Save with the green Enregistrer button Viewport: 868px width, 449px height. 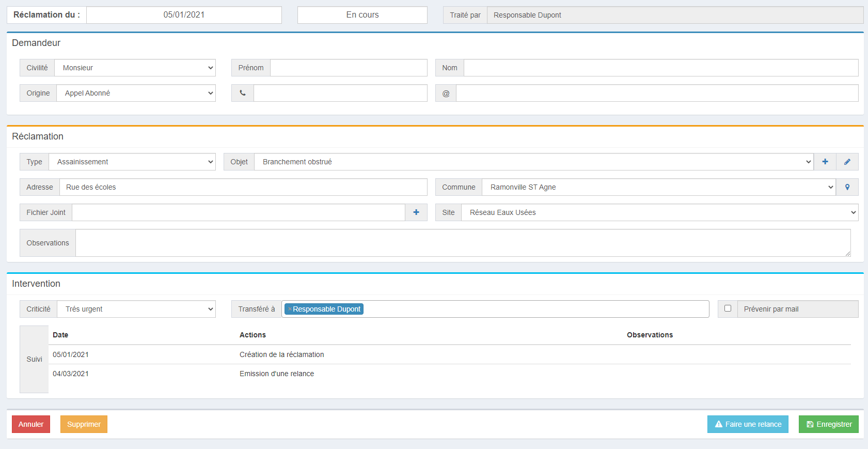point(829,424)
